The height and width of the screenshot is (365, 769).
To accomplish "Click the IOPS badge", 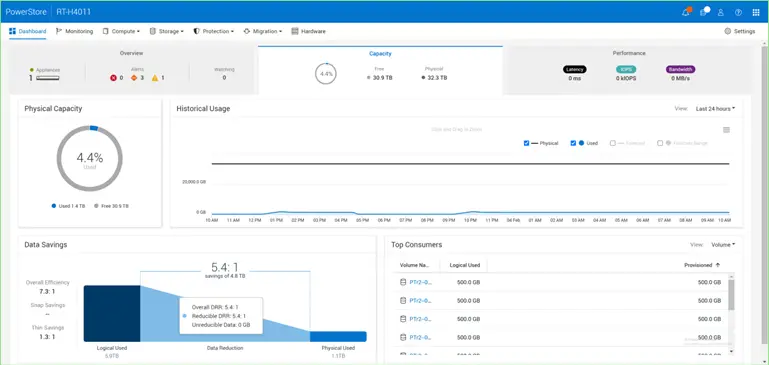I will click(626, 69).
